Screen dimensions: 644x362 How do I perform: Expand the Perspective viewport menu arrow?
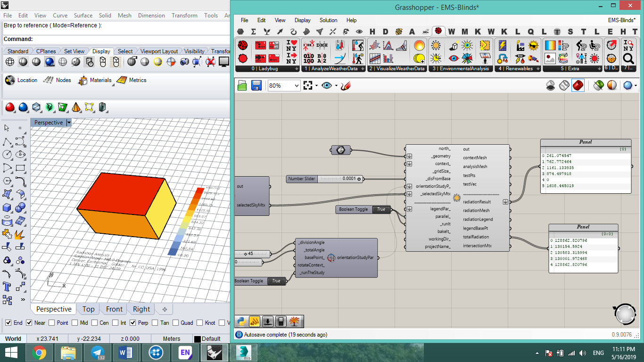click(x=69, y=123)
